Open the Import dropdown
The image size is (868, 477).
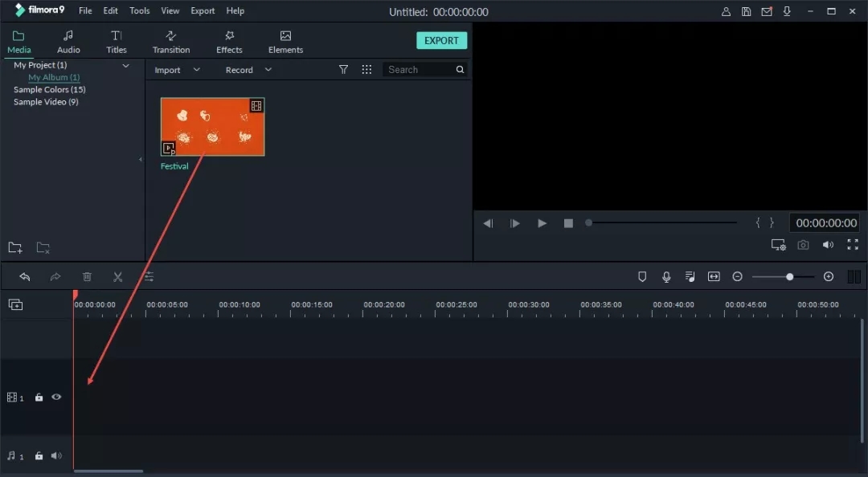pyautogui.click(x=177, y=70)
